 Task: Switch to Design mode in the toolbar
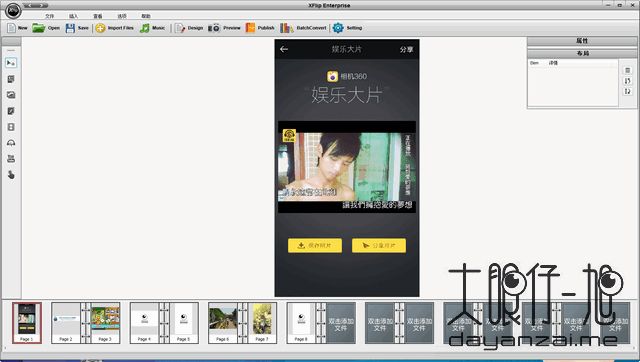point(189,28)
